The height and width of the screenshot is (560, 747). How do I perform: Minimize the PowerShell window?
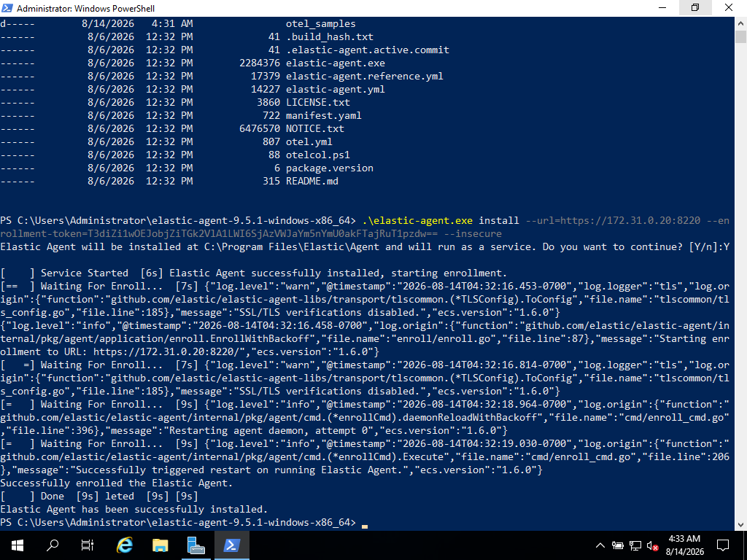[662, 7]
